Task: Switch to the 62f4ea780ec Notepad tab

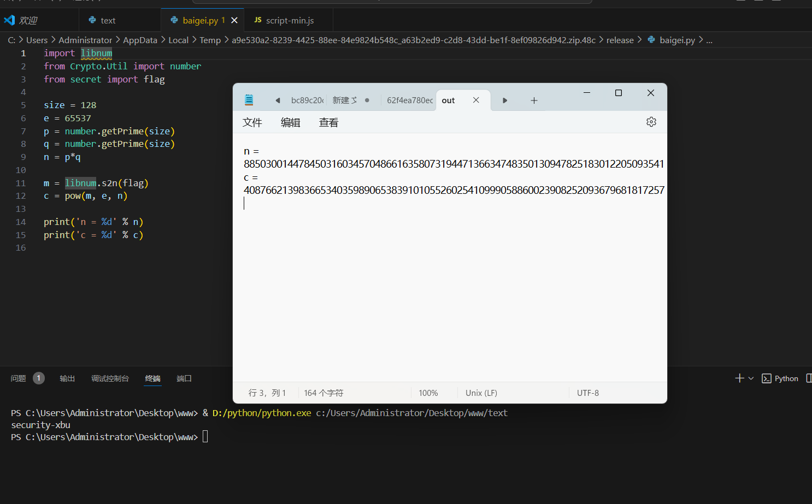Action: 410,100
